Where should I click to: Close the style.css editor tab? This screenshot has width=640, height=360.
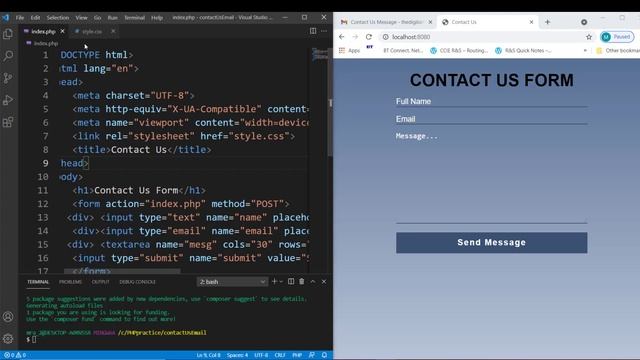coord(113,31)
